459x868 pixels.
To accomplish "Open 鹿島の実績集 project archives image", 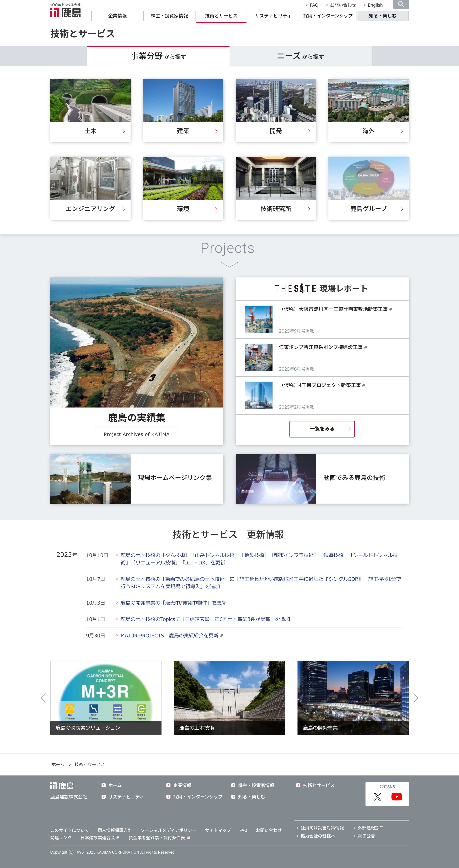I will 136,342.
